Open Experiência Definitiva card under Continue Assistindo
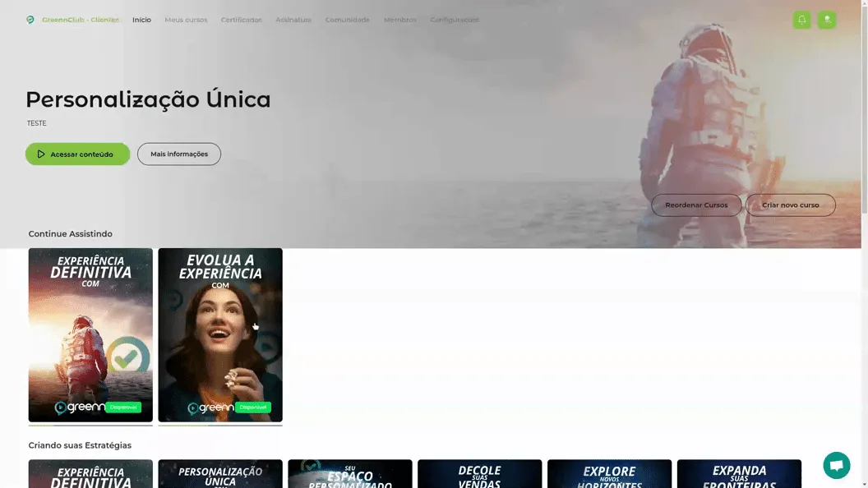 point(90,335)
